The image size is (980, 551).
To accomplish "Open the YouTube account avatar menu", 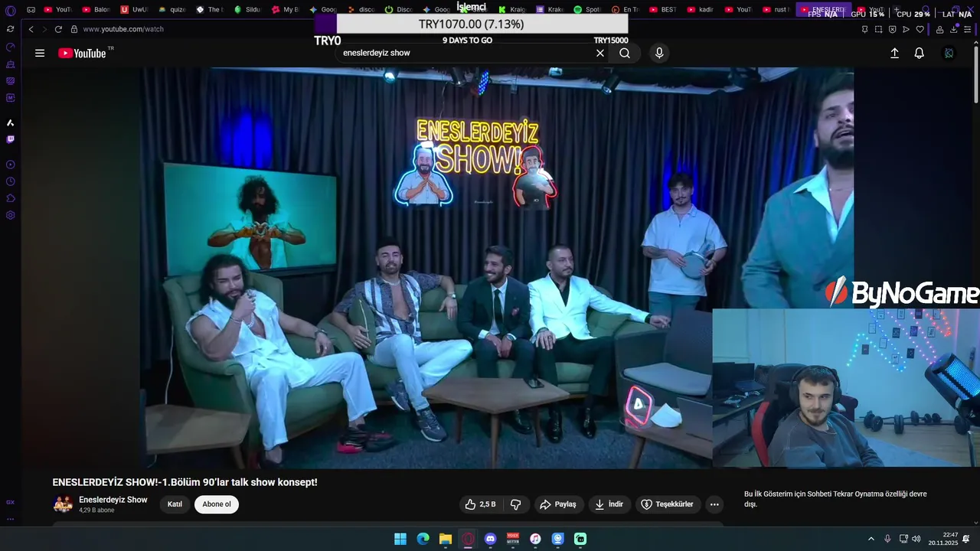I will [x=949, y=53].
